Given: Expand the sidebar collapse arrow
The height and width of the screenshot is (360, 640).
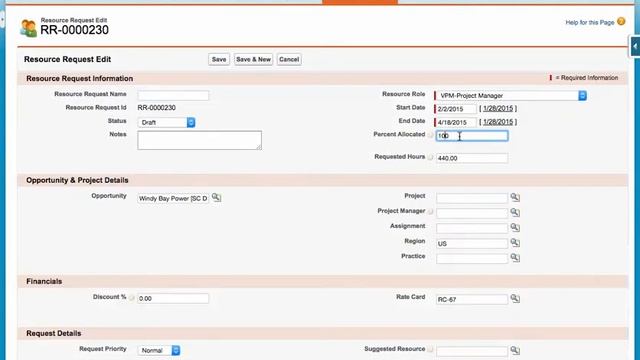Looking at the screenshot, I should tap(635, 47).
